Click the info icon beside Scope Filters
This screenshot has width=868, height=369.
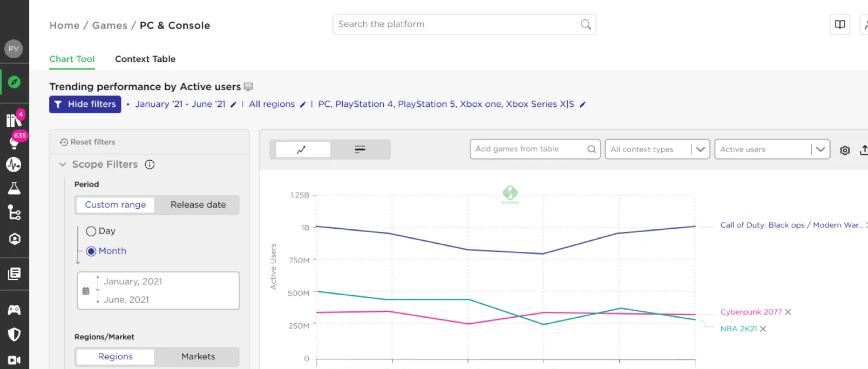[150, 165]
